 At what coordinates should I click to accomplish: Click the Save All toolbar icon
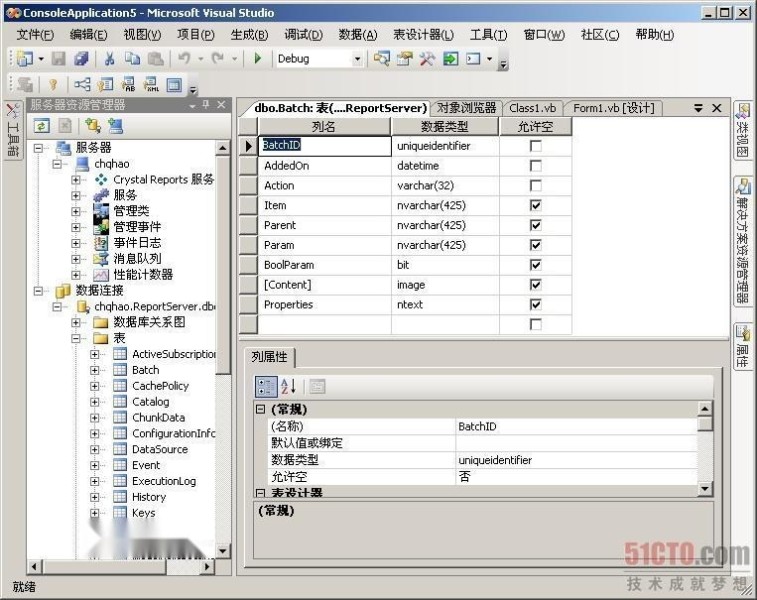pos(81,59)
